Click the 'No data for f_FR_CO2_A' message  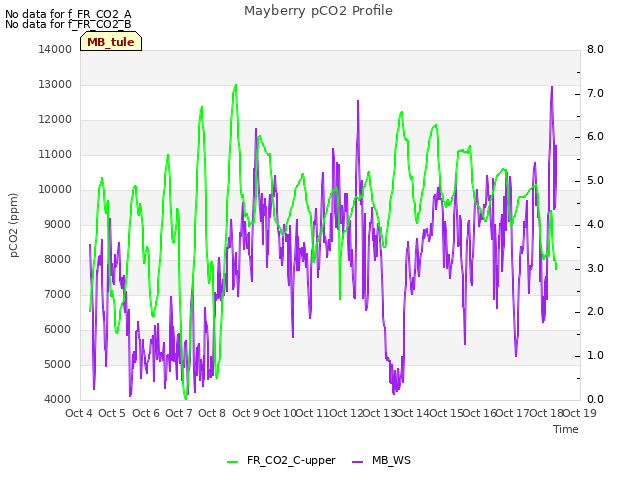68,14
